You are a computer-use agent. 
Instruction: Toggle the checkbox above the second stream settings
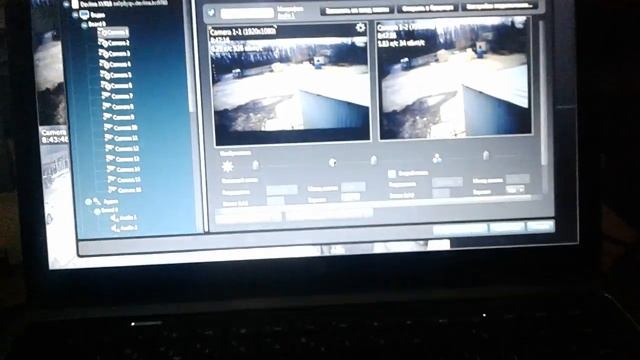tap(392, 173)
